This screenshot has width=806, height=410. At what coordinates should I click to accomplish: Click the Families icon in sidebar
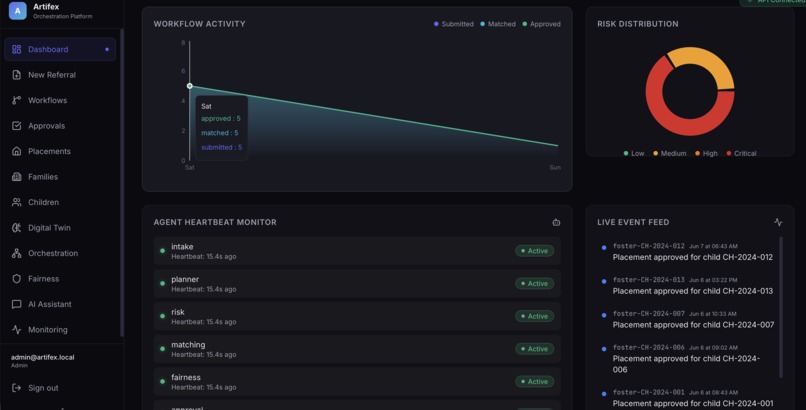(x=16, y=177)
